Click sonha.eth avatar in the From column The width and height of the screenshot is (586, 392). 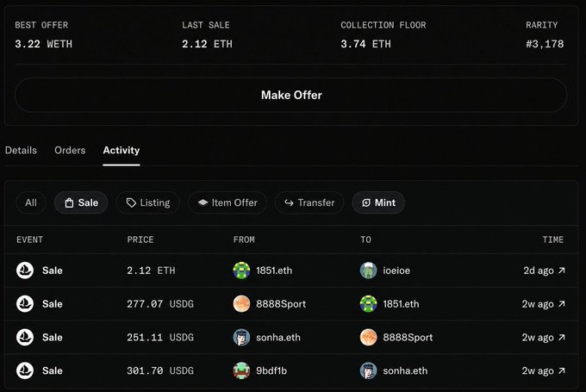click(x=241, y=337)
